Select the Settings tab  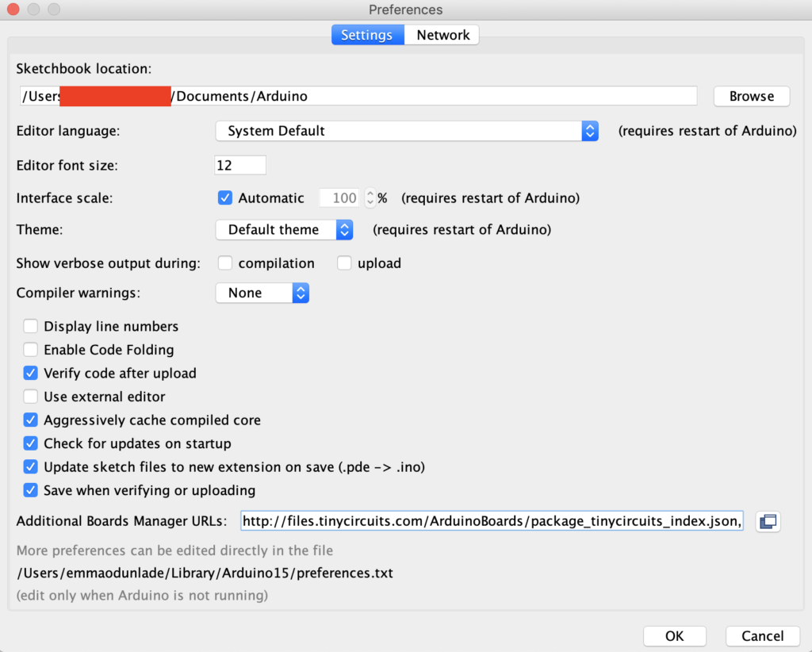click(x=367, y=35)
